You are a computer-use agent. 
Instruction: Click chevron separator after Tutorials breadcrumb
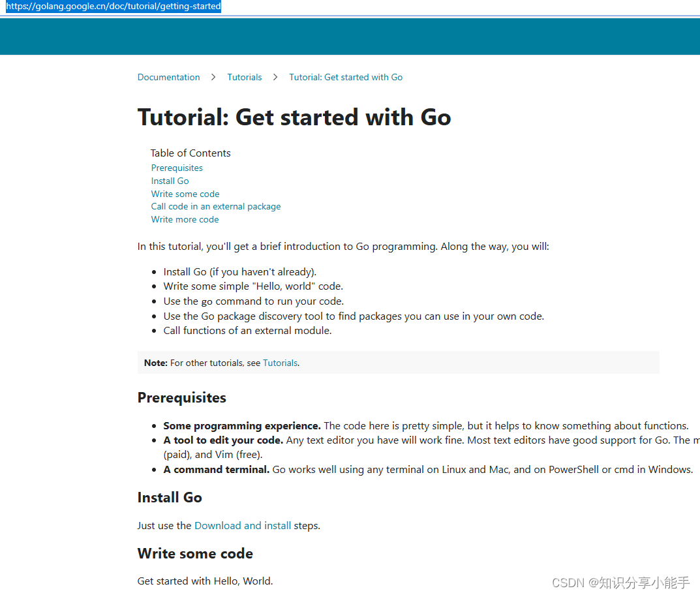tap(275, 77)
